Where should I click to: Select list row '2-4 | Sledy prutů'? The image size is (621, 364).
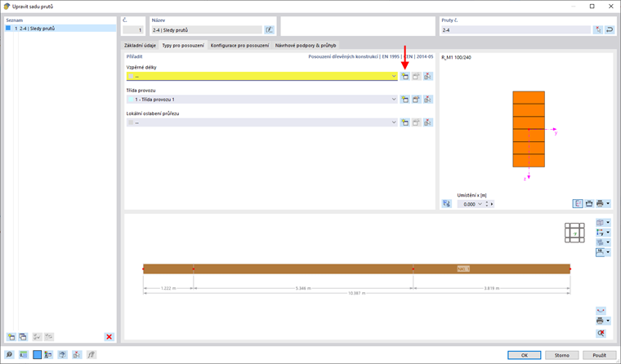pos(60,29)
